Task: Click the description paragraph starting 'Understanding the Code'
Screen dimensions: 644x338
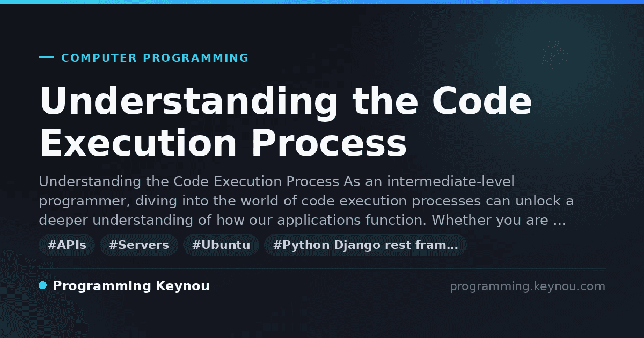Action: coord(306,201)
